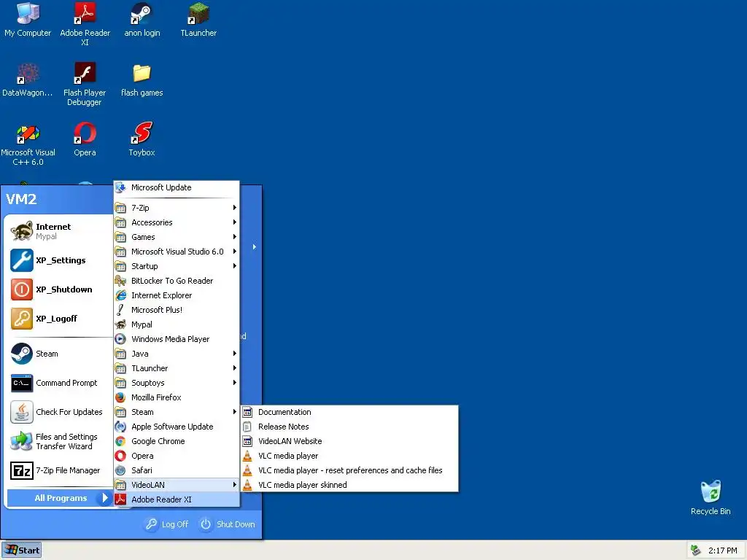The height and width of the screenshot is (560, 747).
Task: Open VLC Release Notes
Action: (x=349, y=427)
